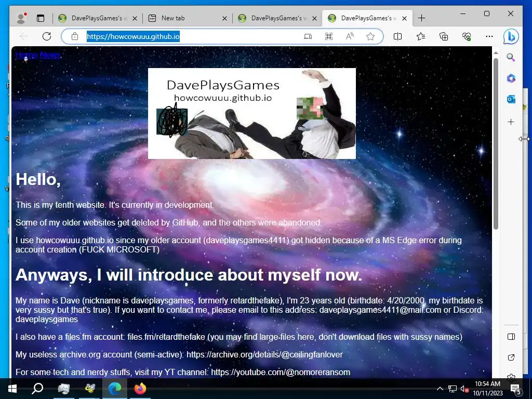Image resolution: width=532 pixels, height=399 pixels.
Task: Activate Read aloud icon
Action: [x=350, y=36]
